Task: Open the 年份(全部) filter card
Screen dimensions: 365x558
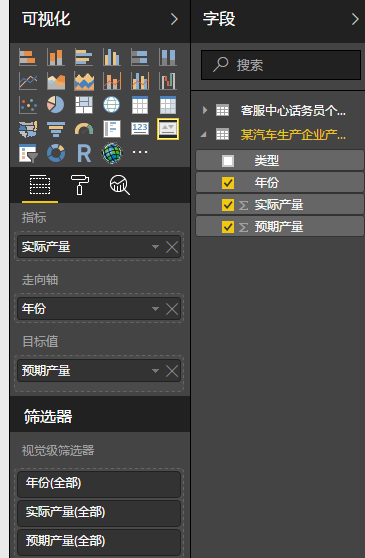Action: point(99,484)
